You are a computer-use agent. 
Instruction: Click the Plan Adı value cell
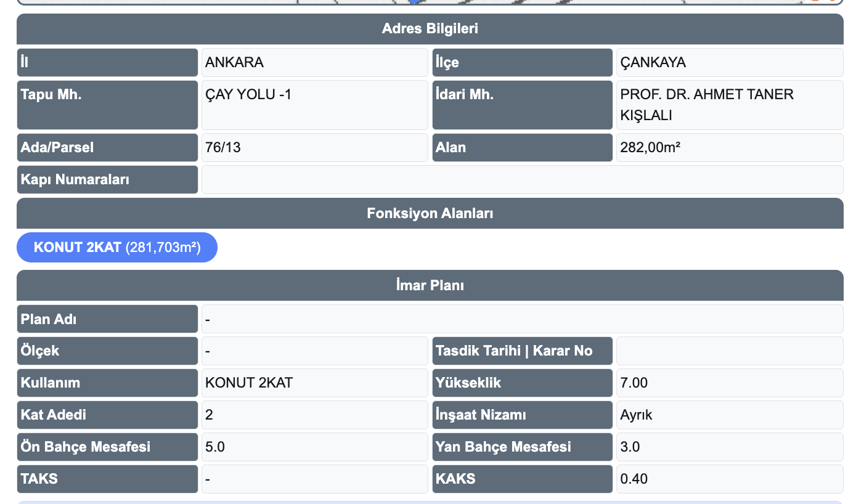coord(522,319)
